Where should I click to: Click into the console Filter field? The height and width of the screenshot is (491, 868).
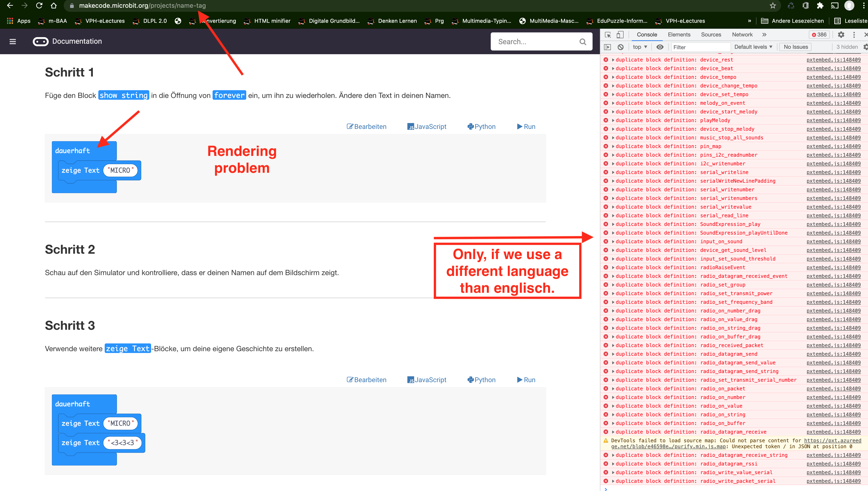coord(701,47)
